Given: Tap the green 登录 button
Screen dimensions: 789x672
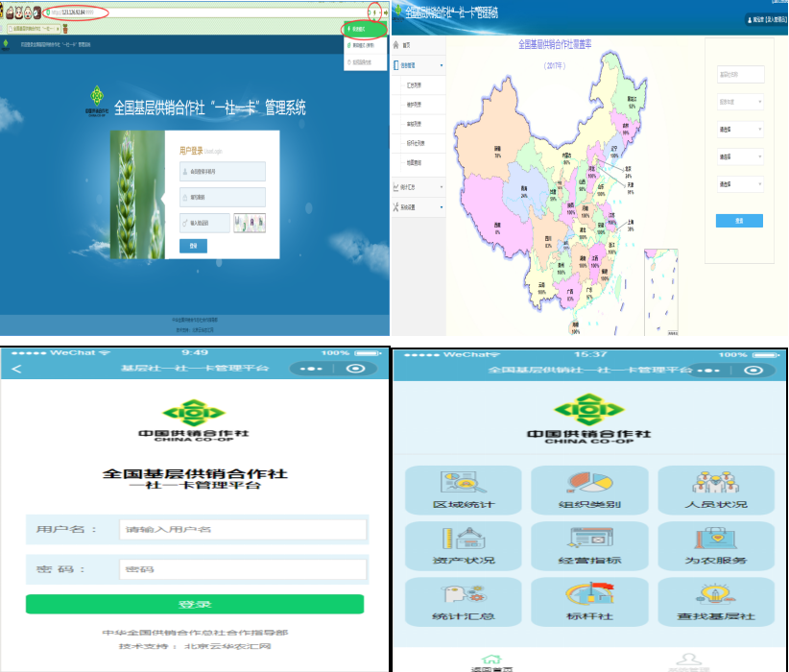Looking at the screenshot, I should pyautogui.click(x=195, y=604).
